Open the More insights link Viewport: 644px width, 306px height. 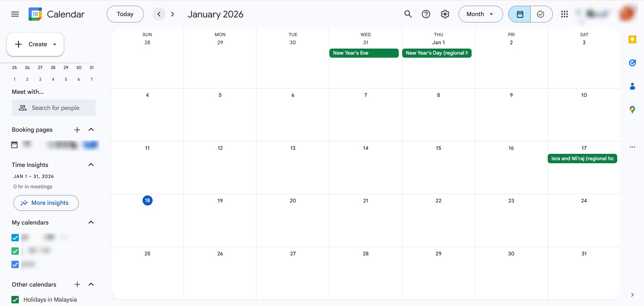tap(46, 203)
